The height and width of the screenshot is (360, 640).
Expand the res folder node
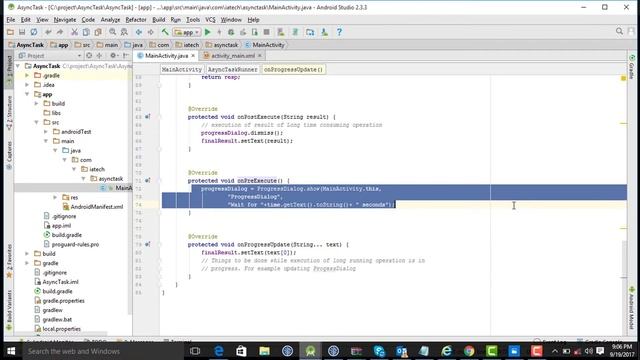pyautogui.click(x=55, y=198)
